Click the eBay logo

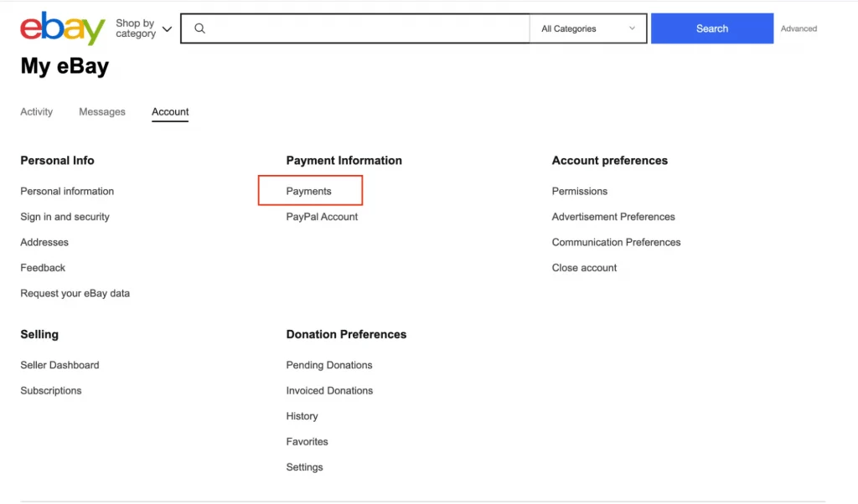tap(61, 28)
